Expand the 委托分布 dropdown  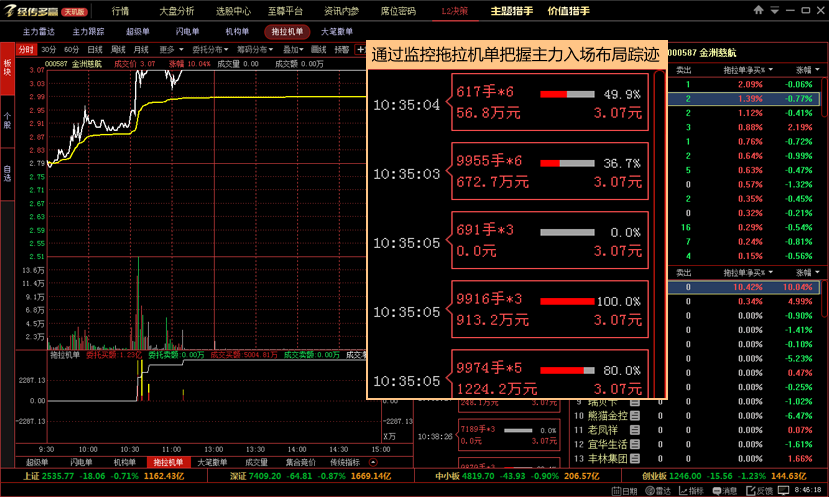point(209,49)
